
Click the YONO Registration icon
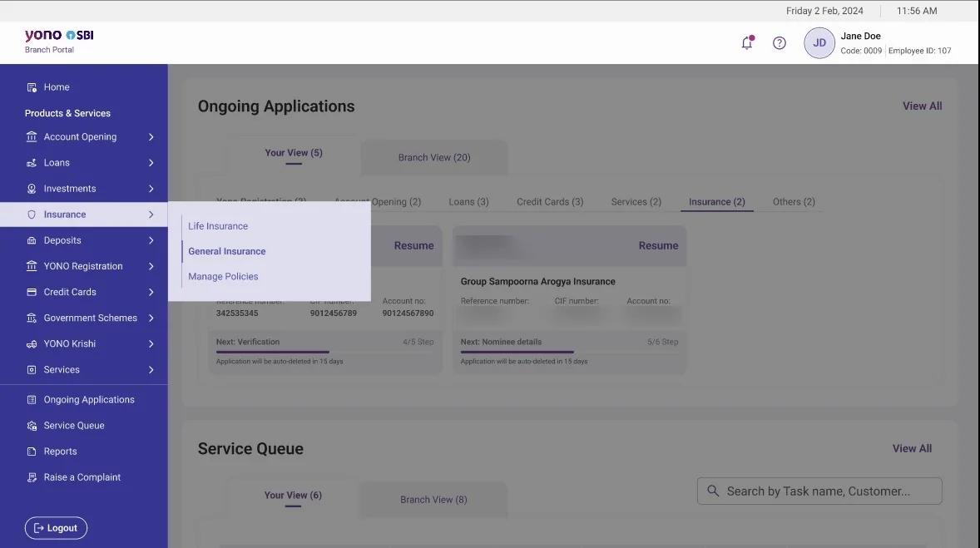point(32,266)
